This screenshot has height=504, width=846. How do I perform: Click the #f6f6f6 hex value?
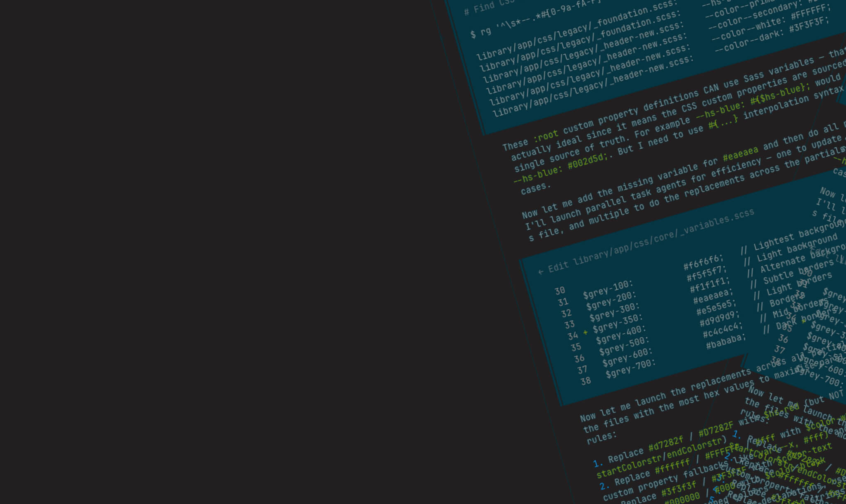pos(703,262)
